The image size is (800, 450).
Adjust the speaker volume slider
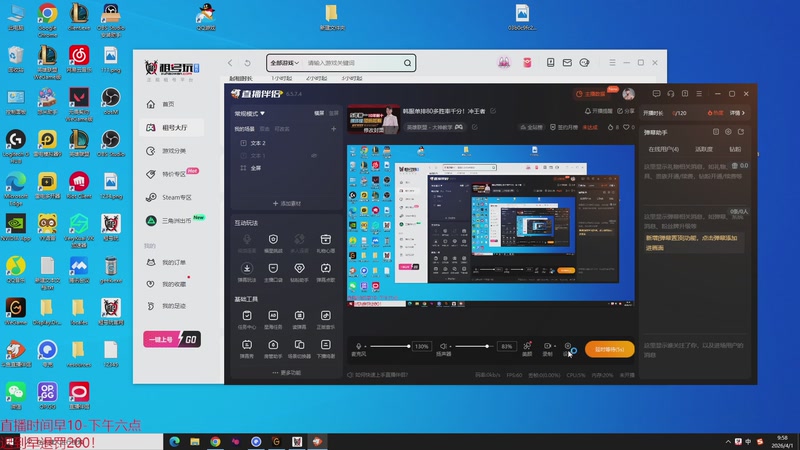pyautogui.click(x=474, y=346)
